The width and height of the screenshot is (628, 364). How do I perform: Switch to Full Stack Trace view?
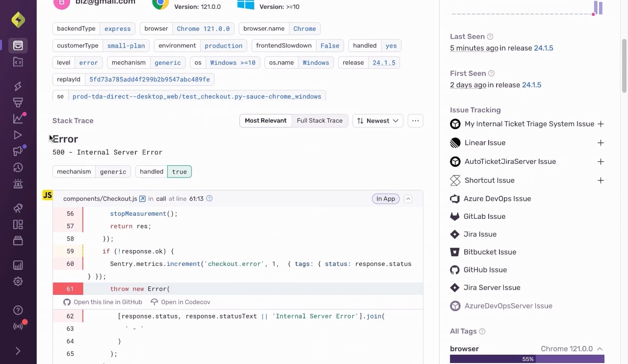pyautogui.click(x=319, y=121)
